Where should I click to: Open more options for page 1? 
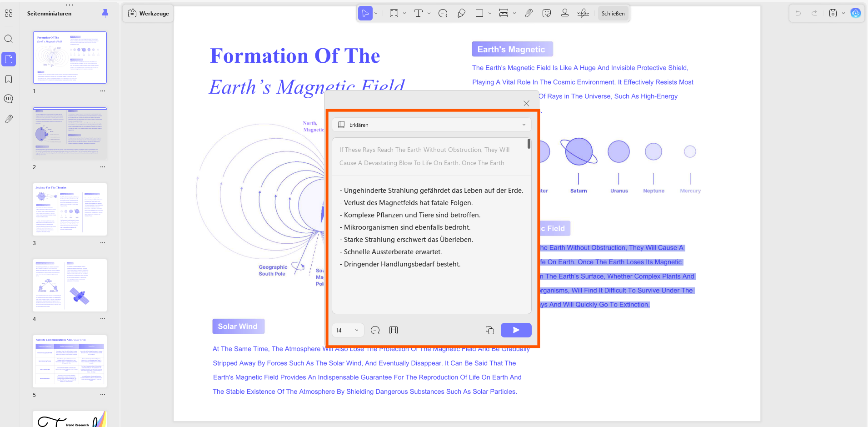103,91
